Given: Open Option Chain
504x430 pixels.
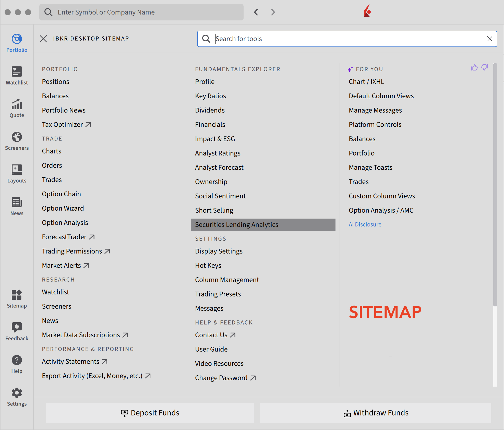Looking at the screenshot, I should click(62, 194).
